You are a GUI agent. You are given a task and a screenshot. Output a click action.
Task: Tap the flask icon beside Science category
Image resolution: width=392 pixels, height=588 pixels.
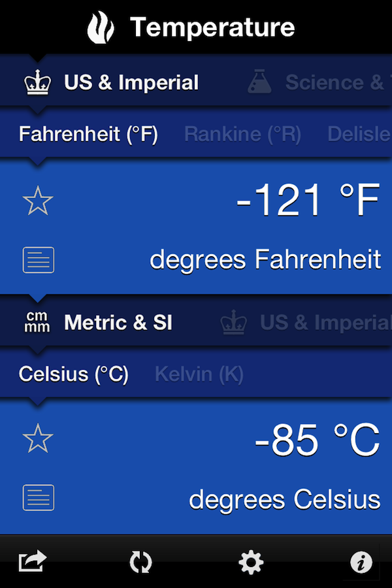(259, 82)
